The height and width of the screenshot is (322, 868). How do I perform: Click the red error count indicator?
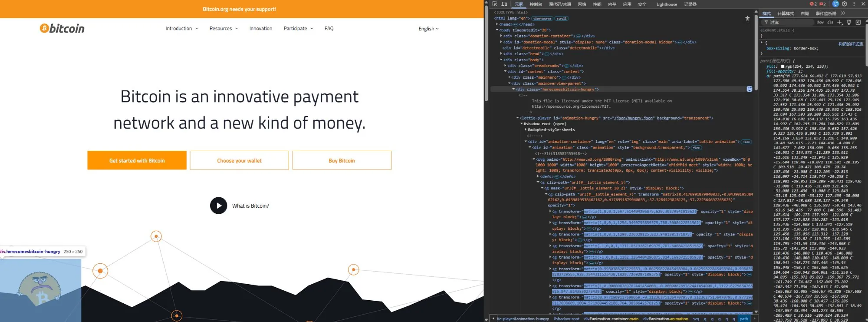[x=813, y=4]
